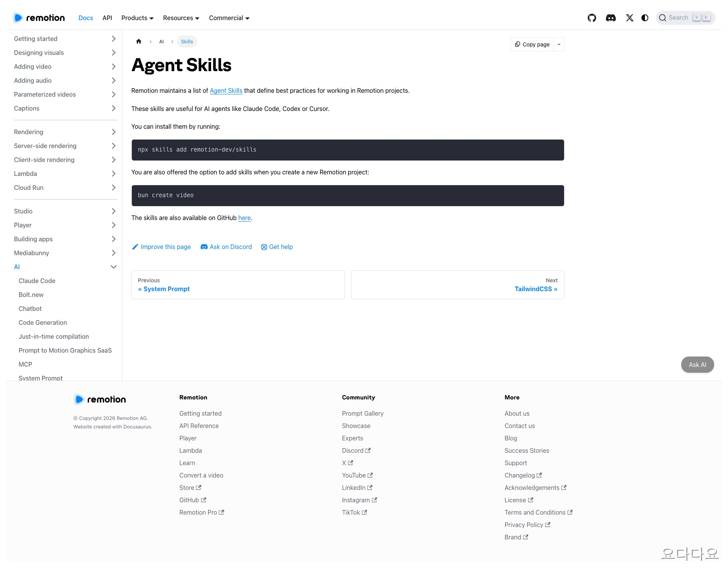This screenshot has height=568, width=728.
Task: Collapse the AI sidebar section
Action: pos(113,267)
